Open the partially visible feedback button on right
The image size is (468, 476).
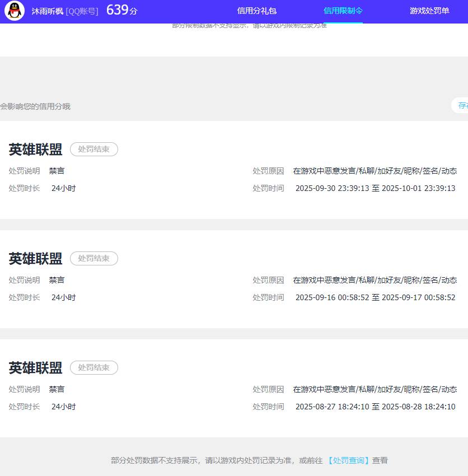click(462, 105)
